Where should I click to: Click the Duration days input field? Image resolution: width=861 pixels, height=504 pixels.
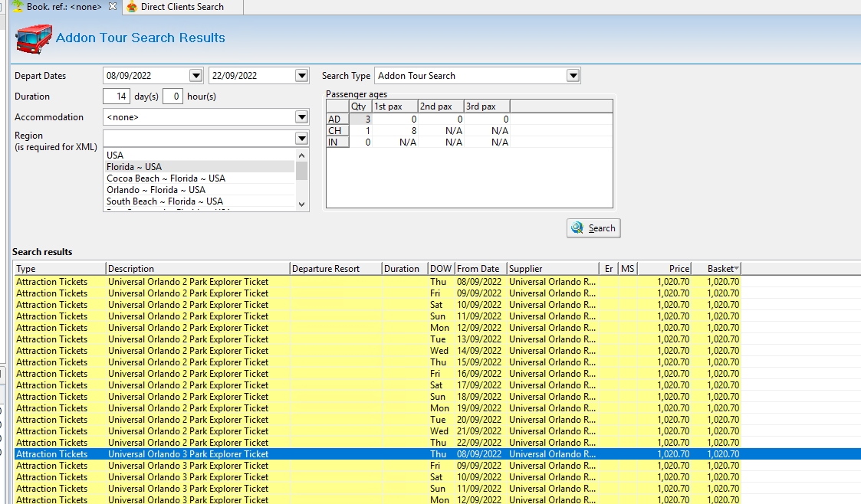pos(117,97)
